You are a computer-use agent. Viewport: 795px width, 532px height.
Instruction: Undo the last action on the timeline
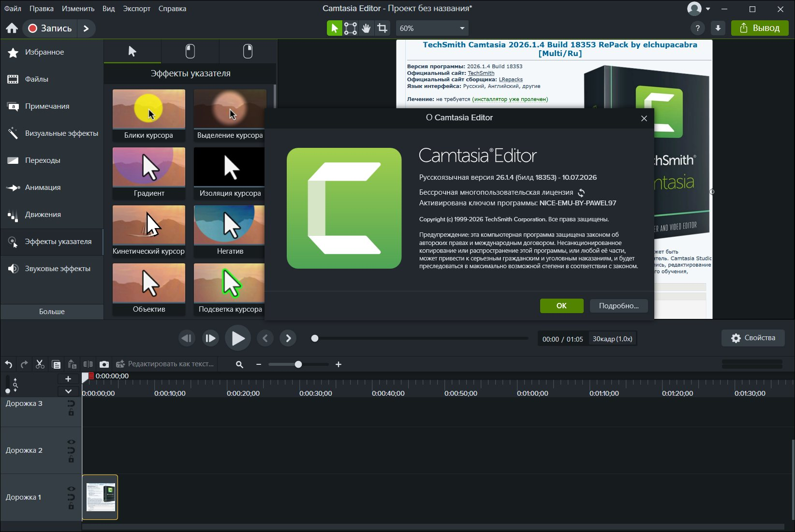(x=8, y=364)
